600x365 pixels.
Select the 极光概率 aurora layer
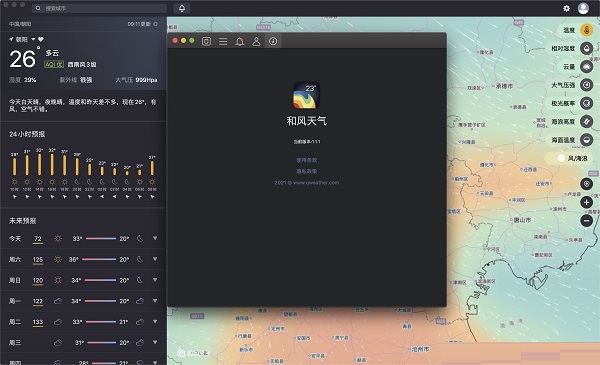coord(586,103)
